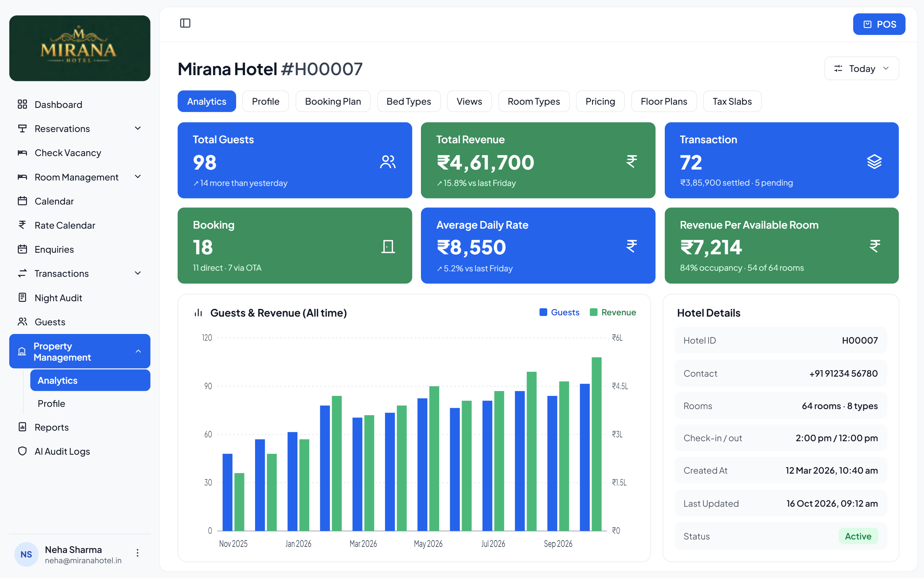The width and height of the screenshot is (924, 578).
Task: Expand the Reservations chevron
Action: (138, 128)
